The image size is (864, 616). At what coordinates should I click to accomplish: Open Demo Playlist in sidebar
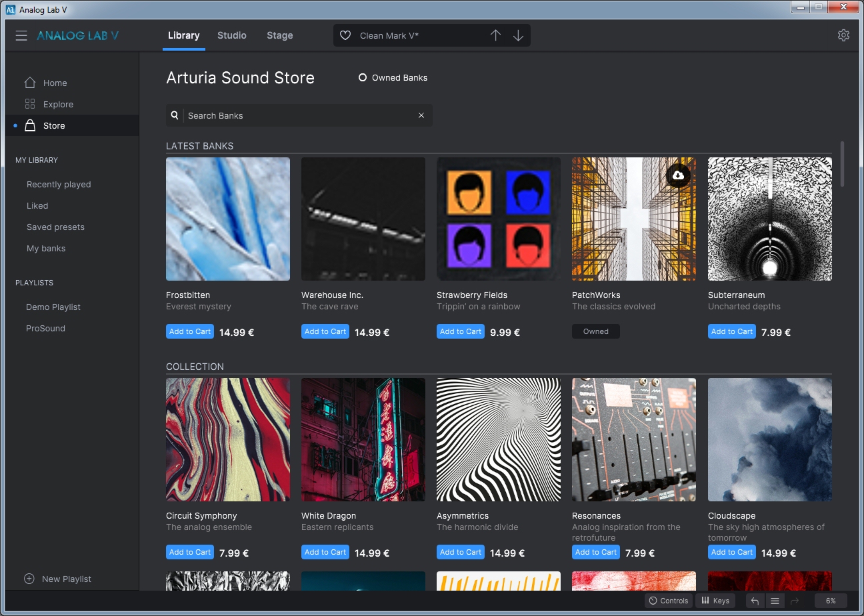coord(53,307)
